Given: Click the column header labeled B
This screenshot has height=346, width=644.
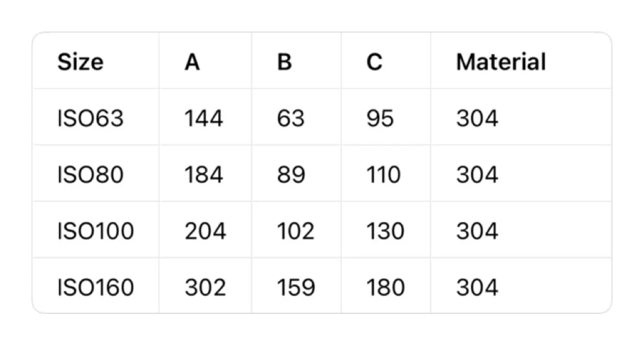Looking at the screenshot, I should coord(284,62).
